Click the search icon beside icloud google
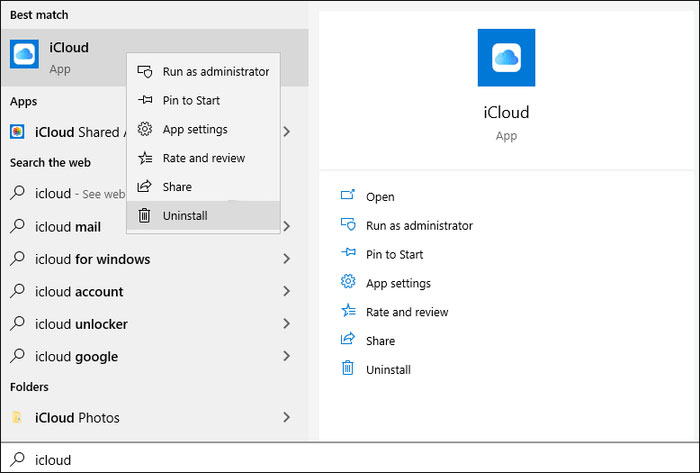Viewport: 700px width, 473px height. coord(17,356)
